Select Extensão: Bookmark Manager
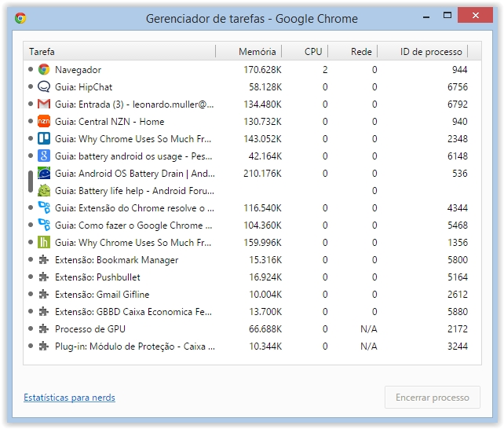The height and width of the screenshot is (429, 504). pyautogui.click(x=252, y=260)
